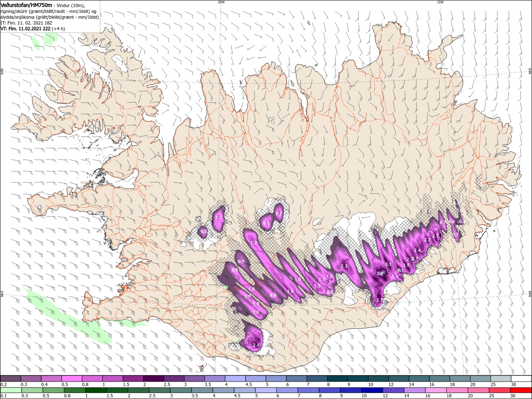
Task: Select the top-row legend swatch labeled 8
Action: tap(337, 379)
